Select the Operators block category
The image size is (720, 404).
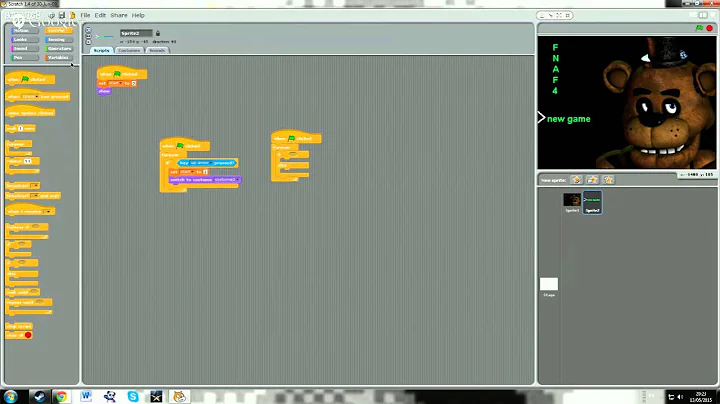click(x=59, y=48)
